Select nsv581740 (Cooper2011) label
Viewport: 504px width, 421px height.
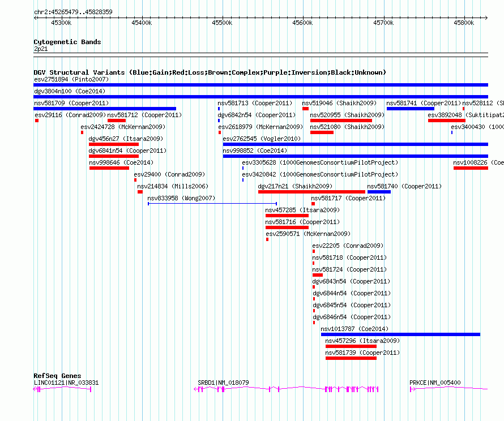[404, 186]
